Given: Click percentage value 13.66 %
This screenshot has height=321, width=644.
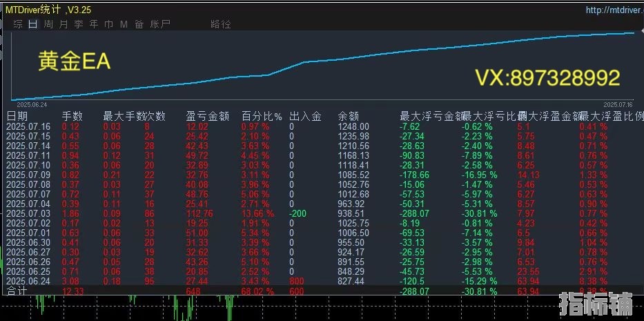Looking at the screenshot, I should 257,213.
